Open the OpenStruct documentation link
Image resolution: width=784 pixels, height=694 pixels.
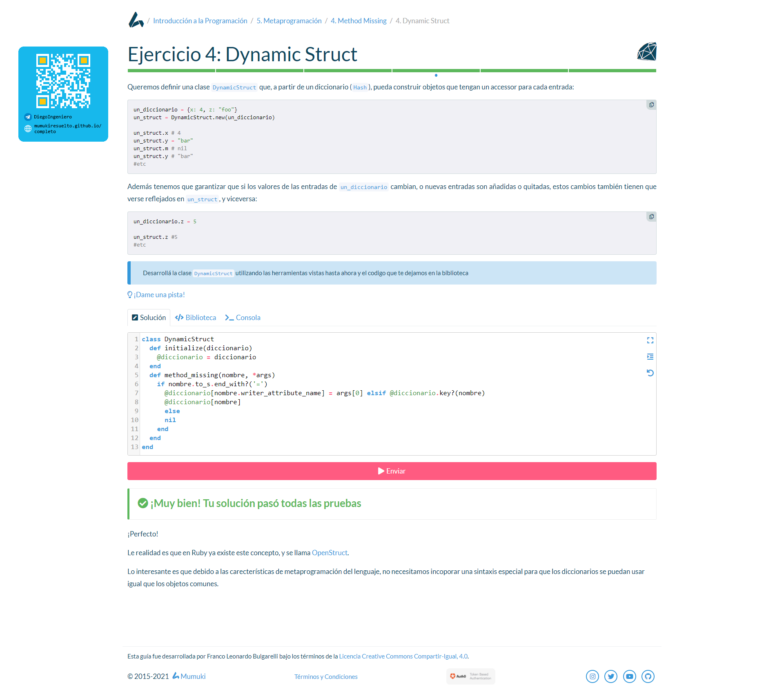[x=330, y=553]
